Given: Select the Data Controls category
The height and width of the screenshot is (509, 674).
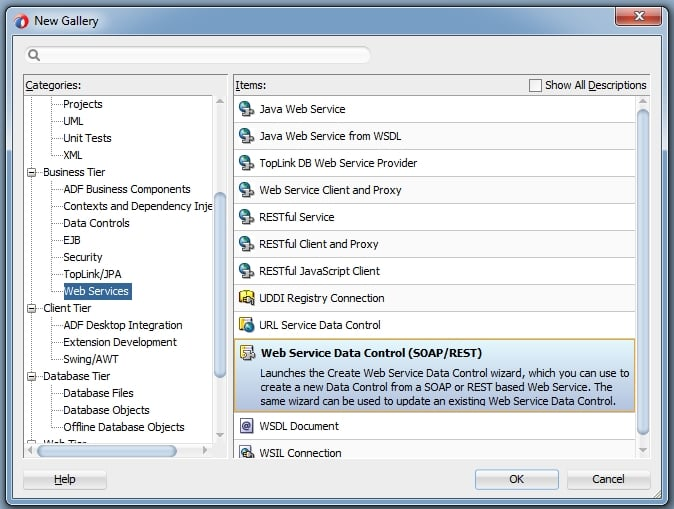Looking at the screenshot, I should click(x=96, y=223).
